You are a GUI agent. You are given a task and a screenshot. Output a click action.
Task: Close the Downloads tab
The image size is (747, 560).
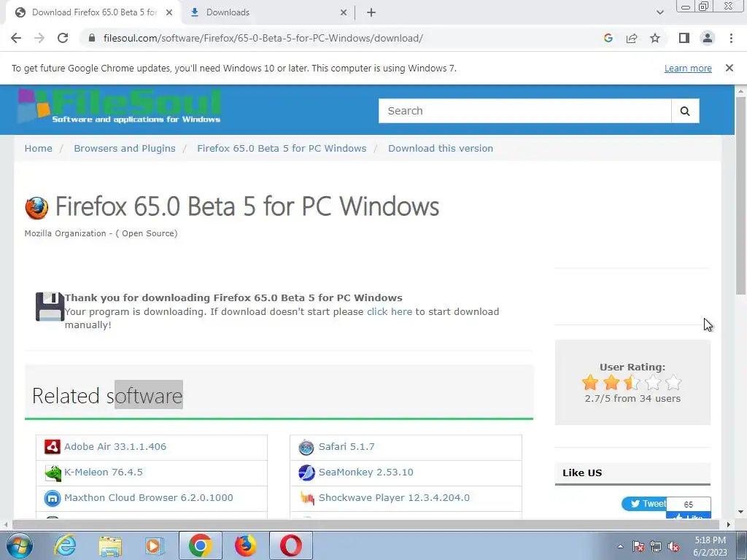tap(344, 12)
